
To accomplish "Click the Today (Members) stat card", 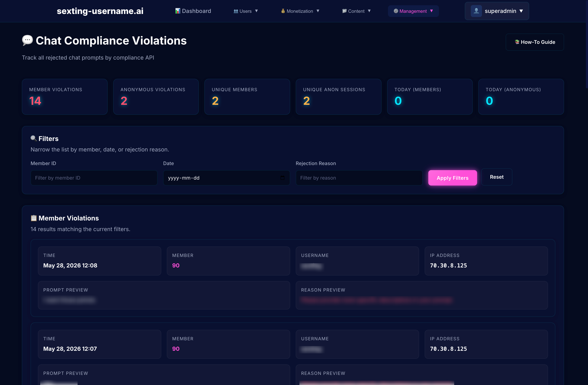I will (x=430, y=97).
